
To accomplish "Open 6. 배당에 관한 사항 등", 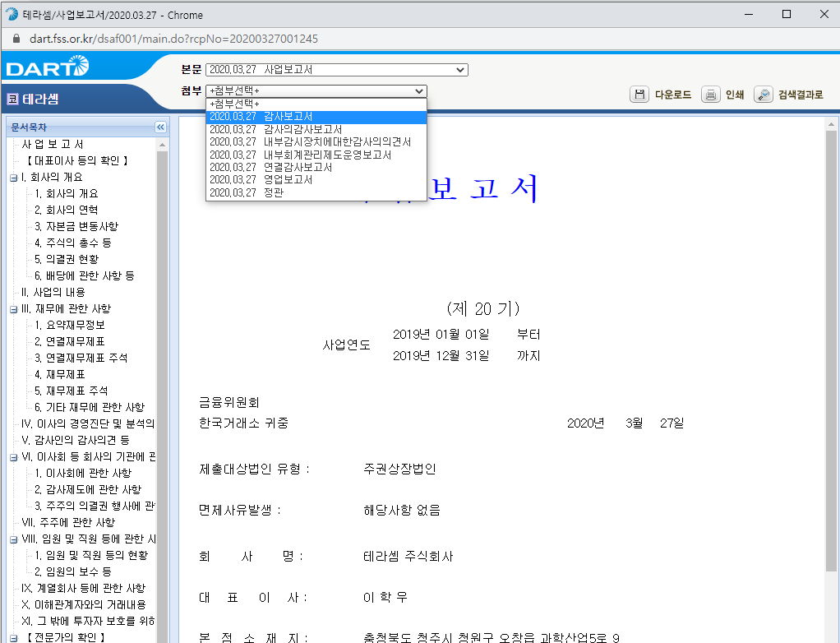I will 84,276.
